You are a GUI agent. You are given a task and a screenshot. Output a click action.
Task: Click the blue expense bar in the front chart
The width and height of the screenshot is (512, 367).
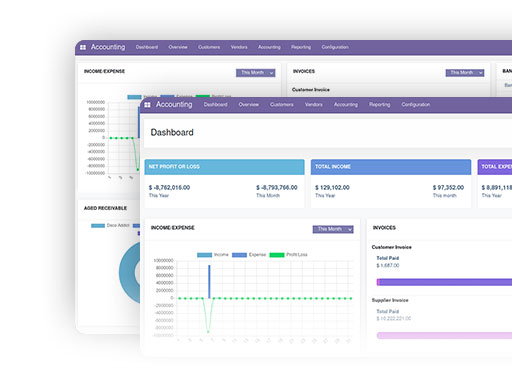[x=209, y=282]
